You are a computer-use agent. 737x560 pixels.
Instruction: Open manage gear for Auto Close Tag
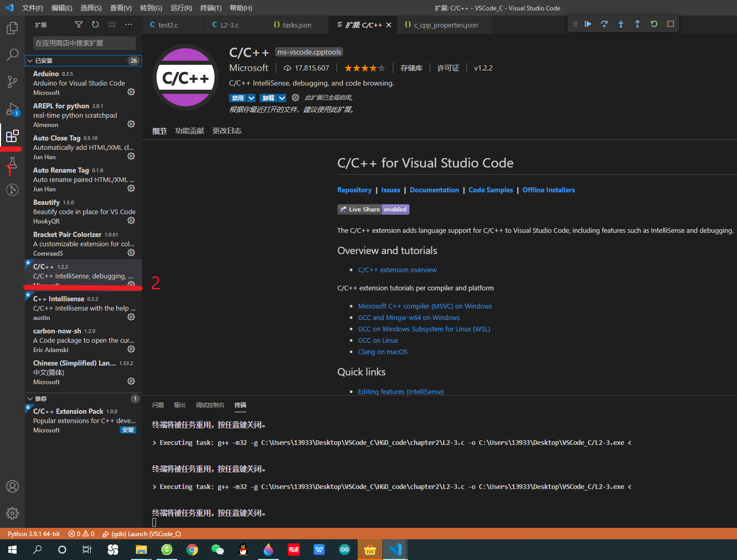pos(131,156)
